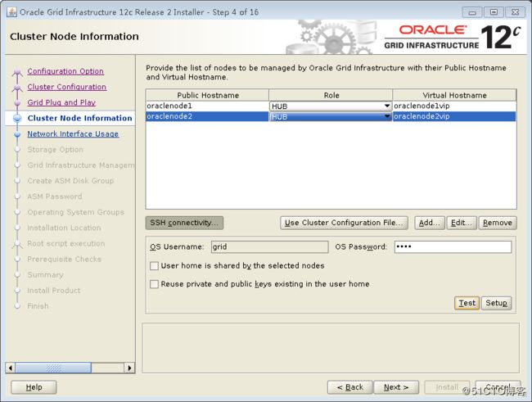Click the installer window title icon
The image size is (532, 402).
coord(11,12)
